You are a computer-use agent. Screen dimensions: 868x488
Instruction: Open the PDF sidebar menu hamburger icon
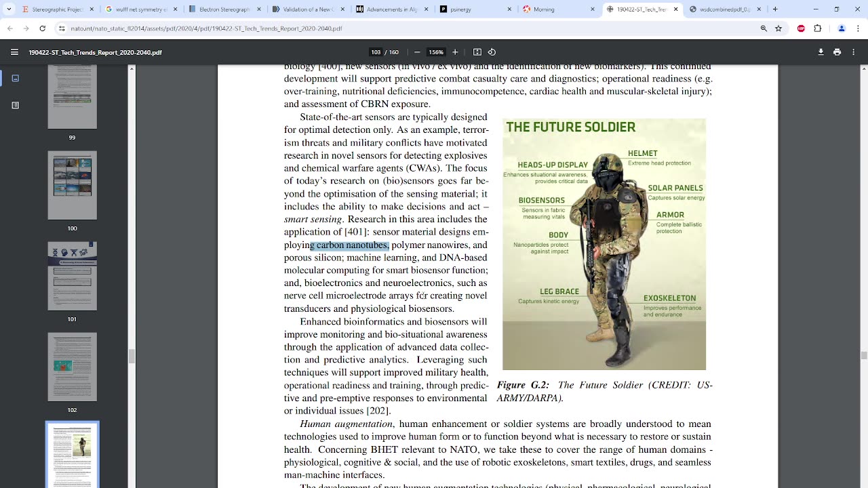[x=14, y=52]
